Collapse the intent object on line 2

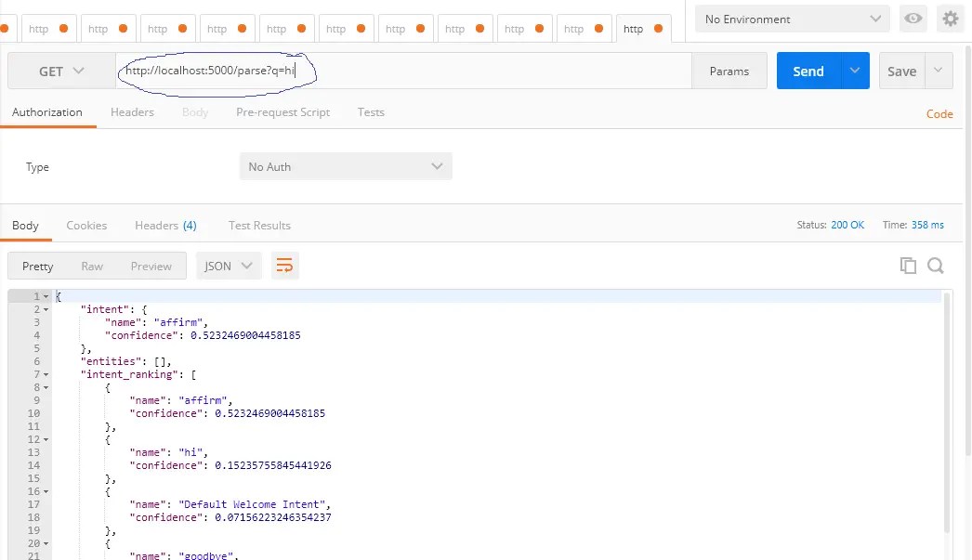(x=45, y=308)
